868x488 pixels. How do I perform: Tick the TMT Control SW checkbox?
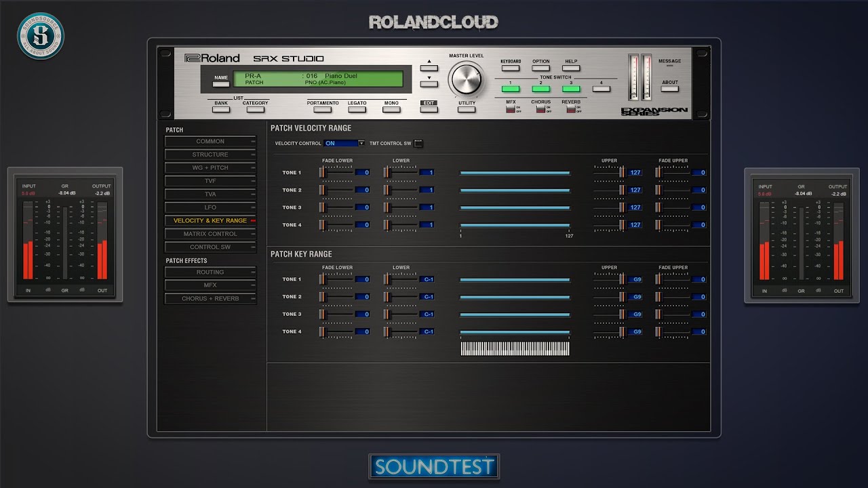(x=418, y=144)
